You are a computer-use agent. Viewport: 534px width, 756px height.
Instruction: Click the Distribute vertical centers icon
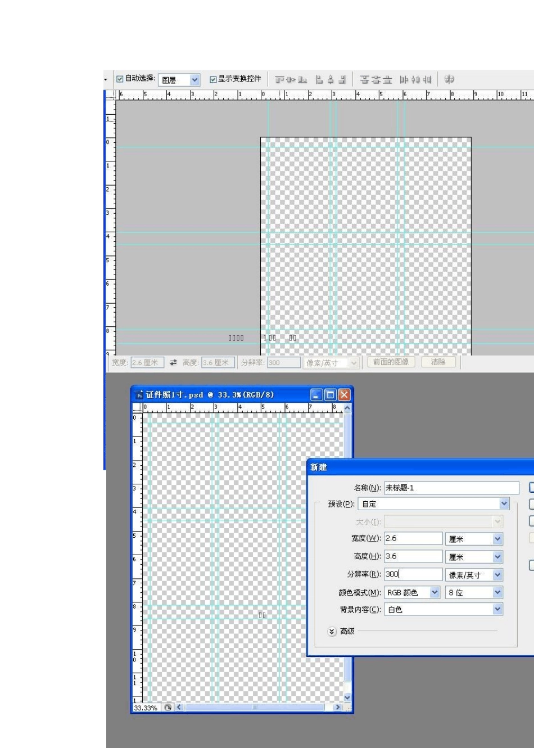[376, 80]
